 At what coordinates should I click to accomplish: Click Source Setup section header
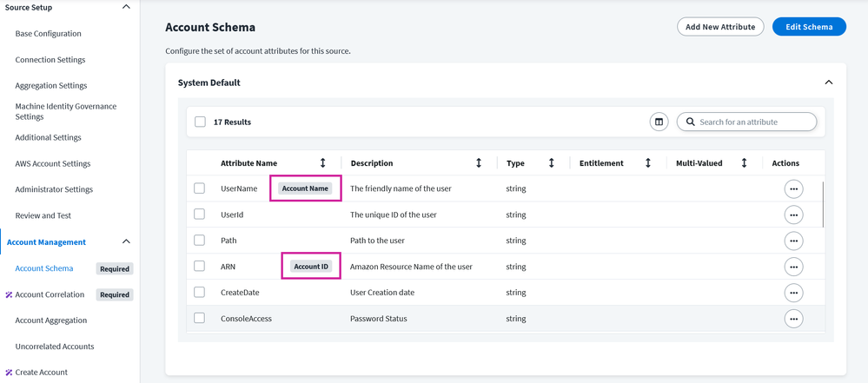pos(29,7)
